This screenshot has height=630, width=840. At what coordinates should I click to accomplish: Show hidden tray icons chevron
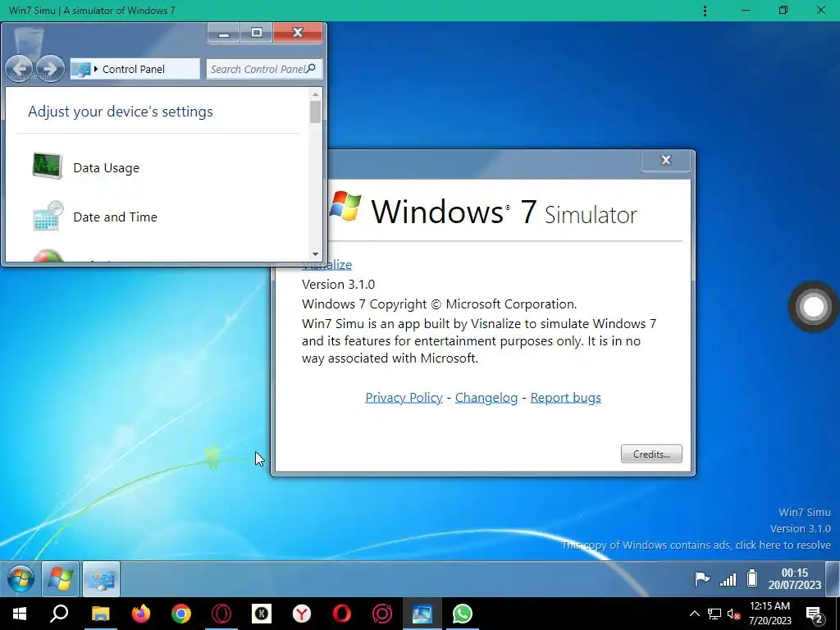point(694,614)
